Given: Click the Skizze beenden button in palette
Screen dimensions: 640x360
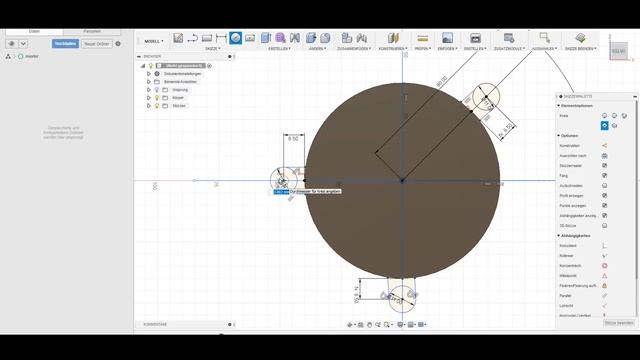Looking at the screenshot, I should (619, 323).
